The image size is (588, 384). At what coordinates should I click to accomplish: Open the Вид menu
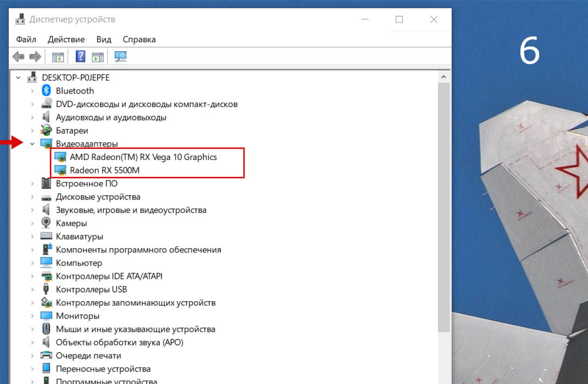point(104,39)
